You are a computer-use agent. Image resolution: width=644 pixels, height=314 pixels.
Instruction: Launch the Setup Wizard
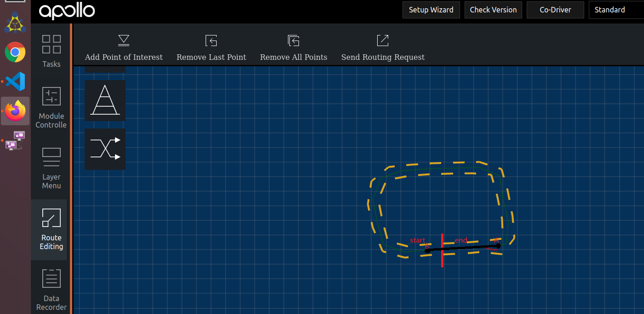(x=431, y=10)
